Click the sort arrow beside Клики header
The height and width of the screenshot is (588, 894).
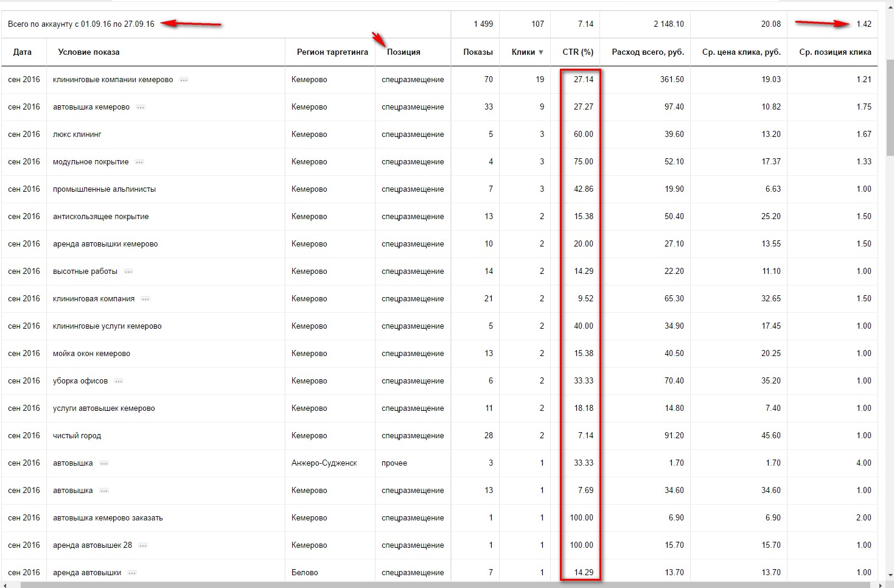pos(541,52)
